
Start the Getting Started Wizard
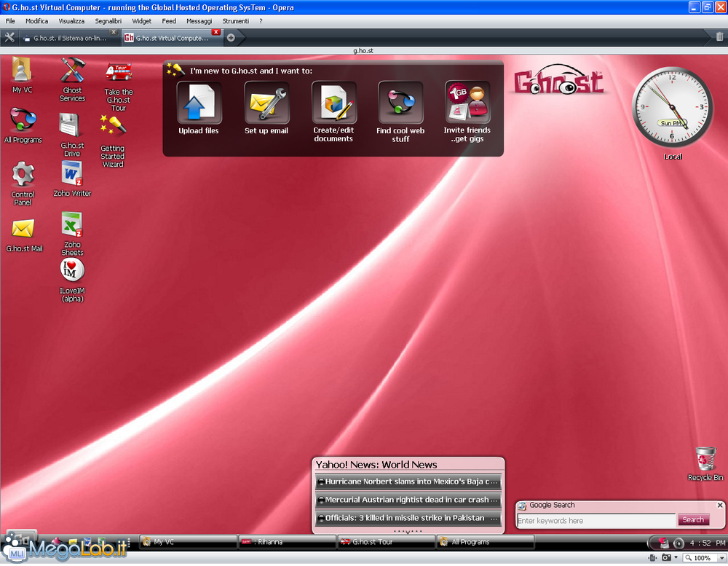point(113,127)
